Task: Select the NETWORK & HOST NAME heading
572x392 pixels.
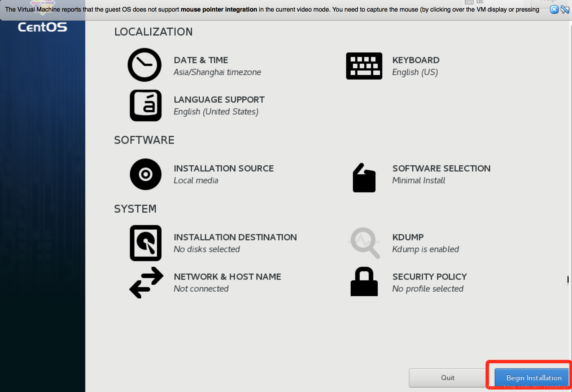Action: tap(227, 277)
